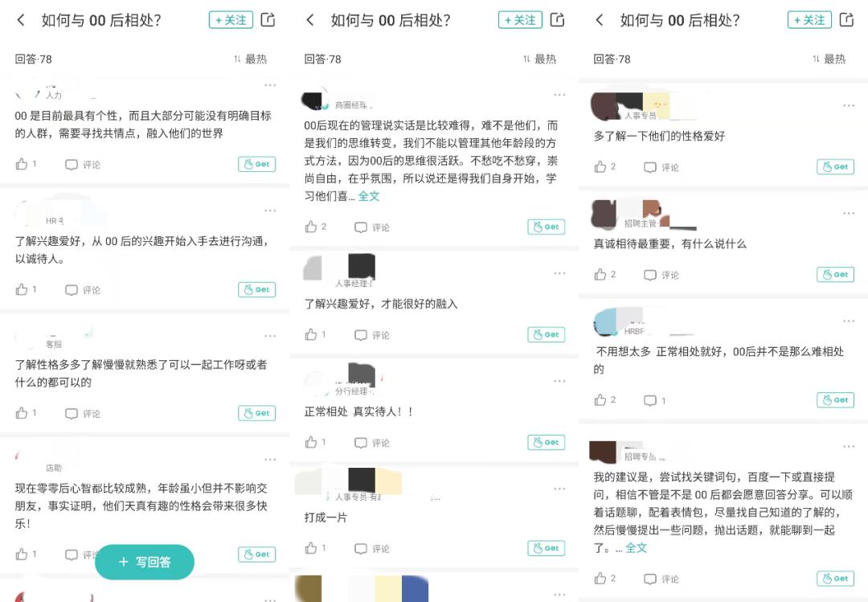Toggle 关注 in the right panel header
This screenshot has height=602, width=868.
(x=809, y=20)
